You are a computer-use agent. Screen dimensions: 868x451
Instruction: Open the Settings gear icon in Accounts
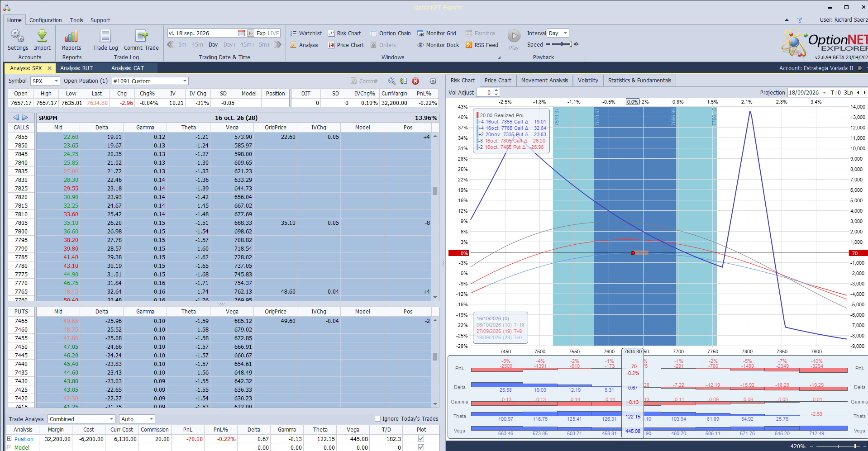[x=17, y=36]
